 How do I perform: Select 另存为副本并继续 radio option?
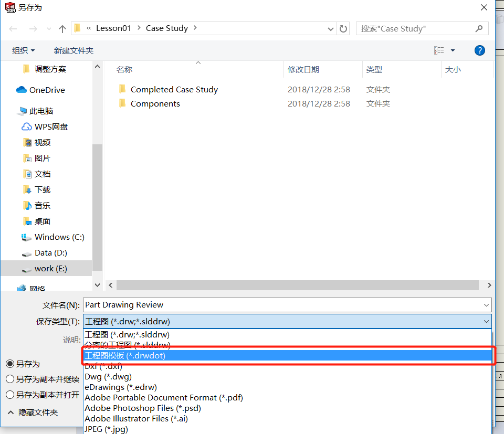(10, 379)
